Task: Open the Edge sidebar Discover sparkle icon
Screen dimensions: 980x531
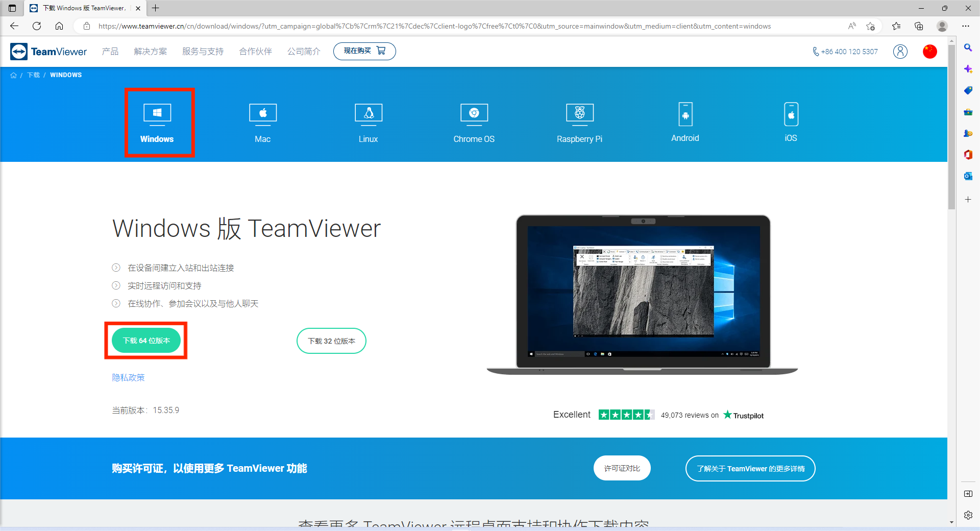Action: [968, 69]
